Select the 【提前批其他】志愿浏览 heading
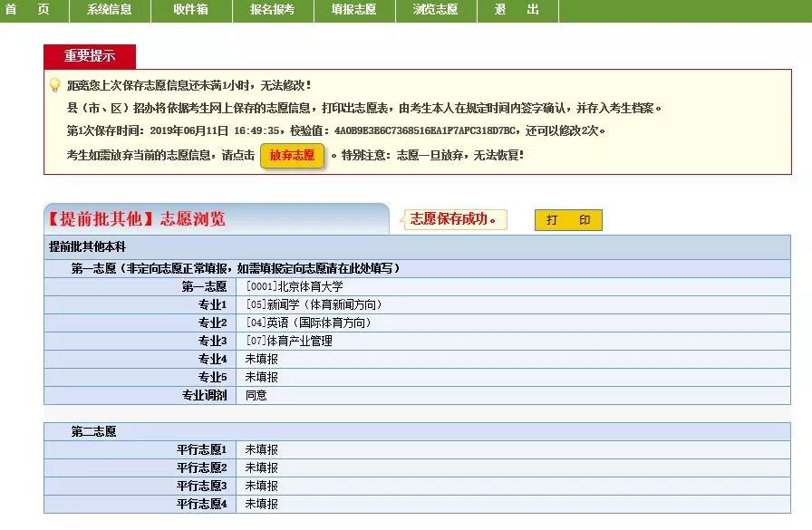This screenshot has height=530, width=812. pos(136,219)
